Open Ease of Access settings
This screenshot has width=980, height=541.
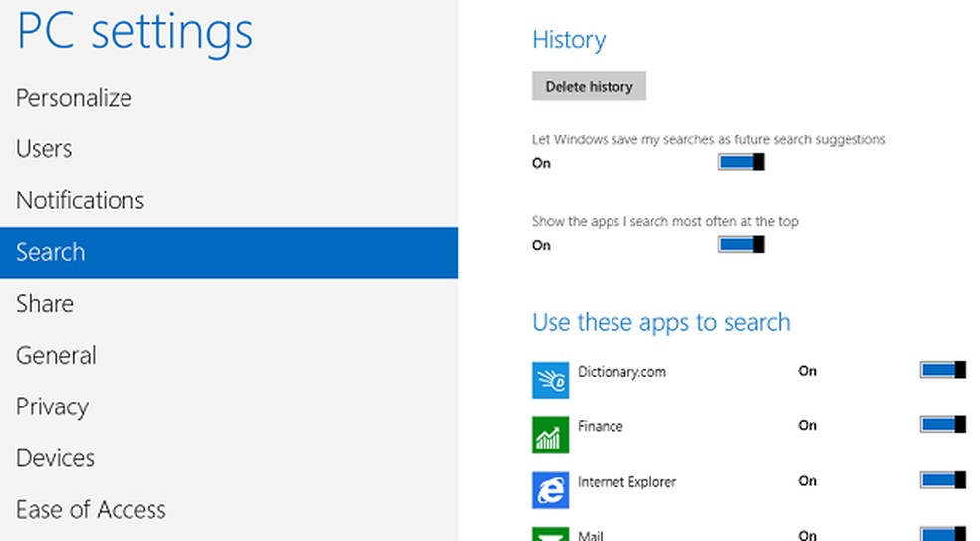(91, 510)
